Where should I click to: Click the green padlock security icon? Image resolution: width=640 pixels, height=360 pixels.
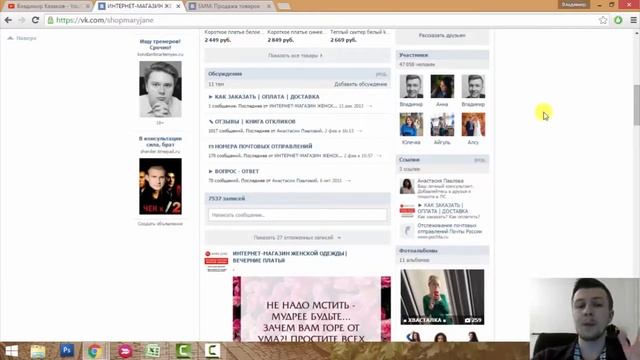(x=51, y=20)
